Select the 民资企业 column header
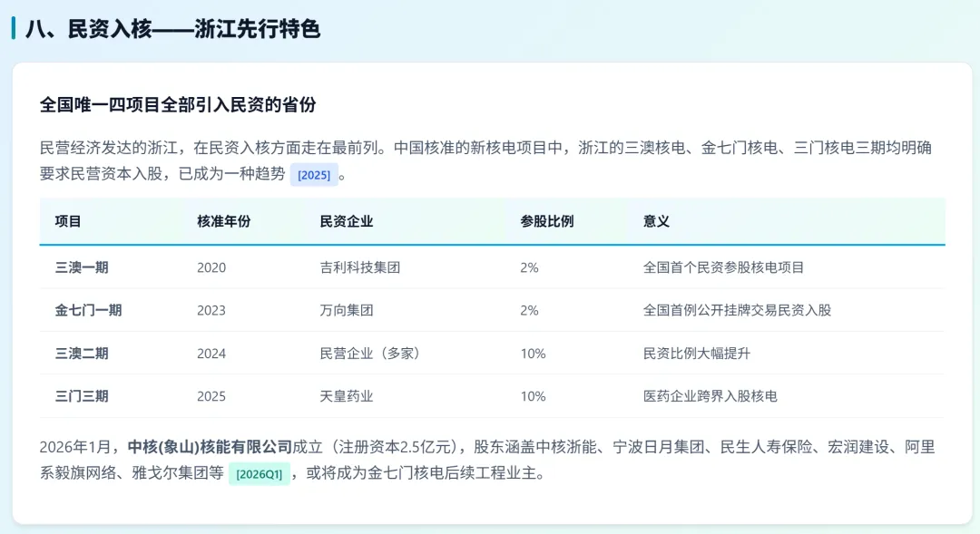 (347, 221)
